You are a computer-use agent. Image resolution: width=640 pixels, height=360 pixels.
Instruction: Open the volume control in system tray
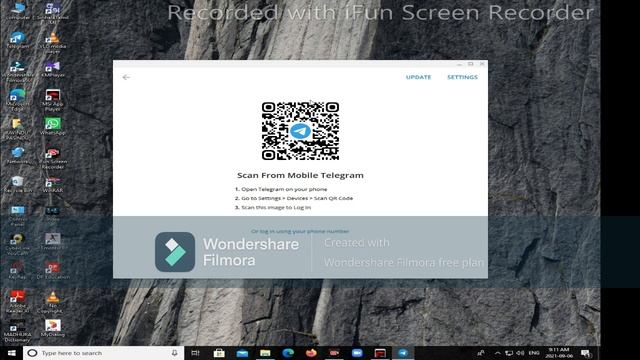click(x=520, y=353)
